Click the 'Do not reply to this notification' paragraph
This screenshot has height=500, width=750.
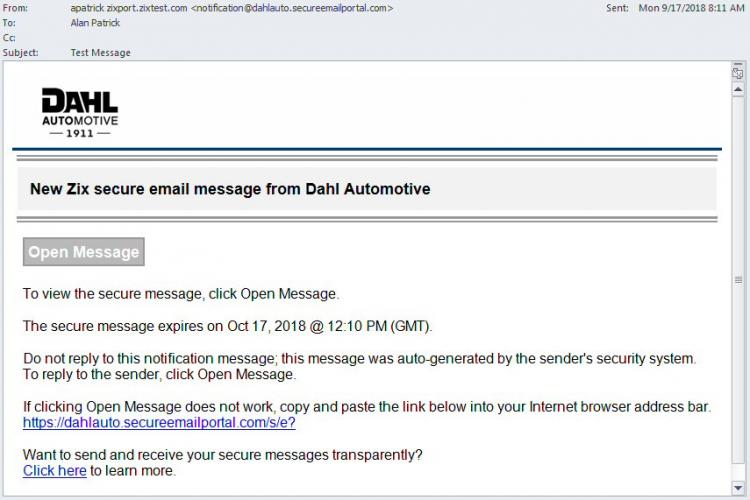coord(360,366)
